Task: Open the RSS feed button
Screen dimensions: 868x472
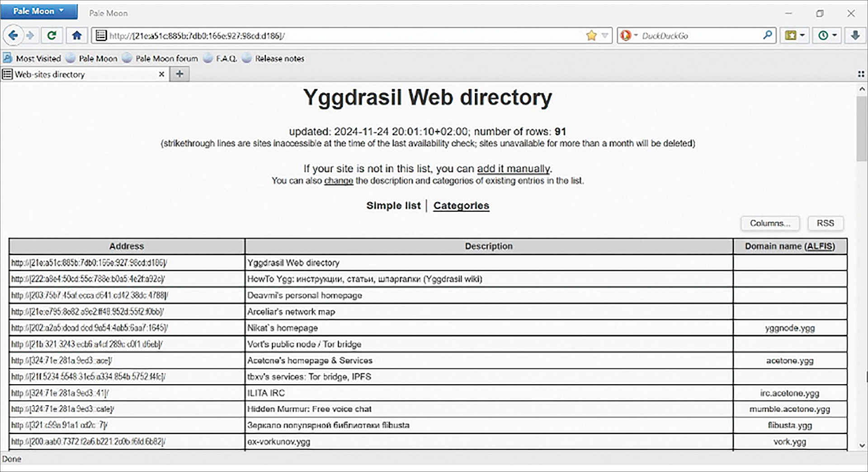Action: tap(825, 223)
